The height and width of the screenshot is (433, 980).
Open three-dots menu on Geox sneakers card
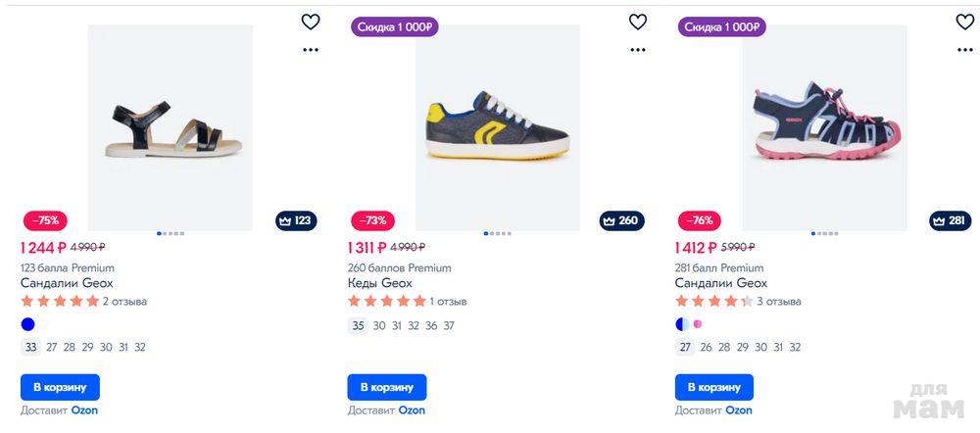[x=637, y=49]
